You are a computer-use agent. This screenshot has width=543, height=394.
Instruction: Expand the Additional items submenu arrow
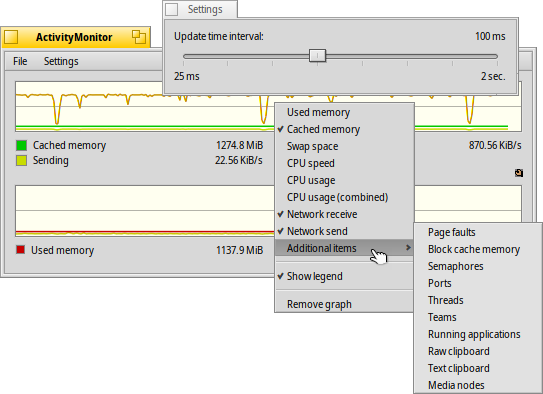[408, 248]
